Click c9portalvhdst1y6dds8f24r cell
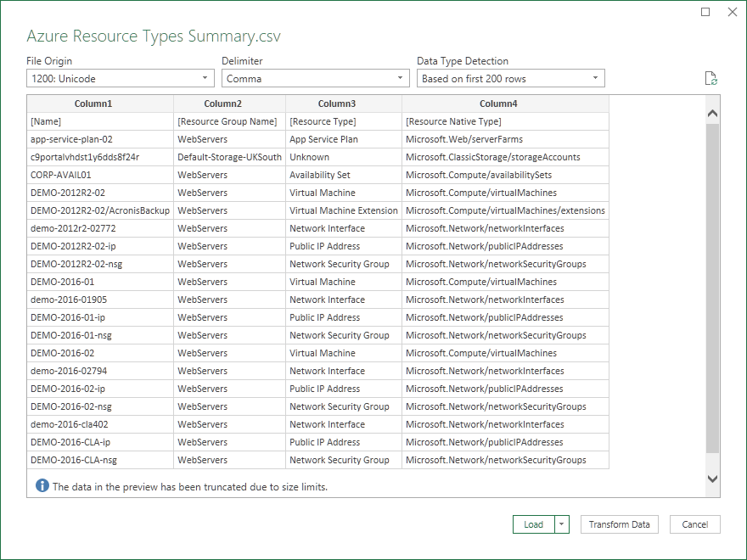This screenshot has width=747, height=560. [x=100, y=157]
